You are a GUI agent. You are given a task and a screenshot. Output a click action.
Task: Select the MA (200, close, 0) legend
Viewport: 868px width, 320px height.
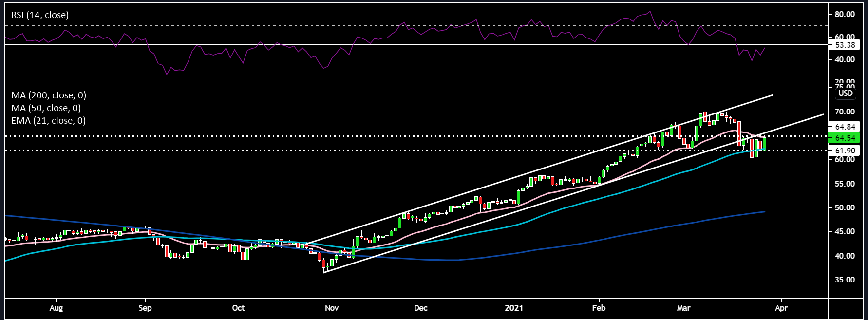click(49, 95)
